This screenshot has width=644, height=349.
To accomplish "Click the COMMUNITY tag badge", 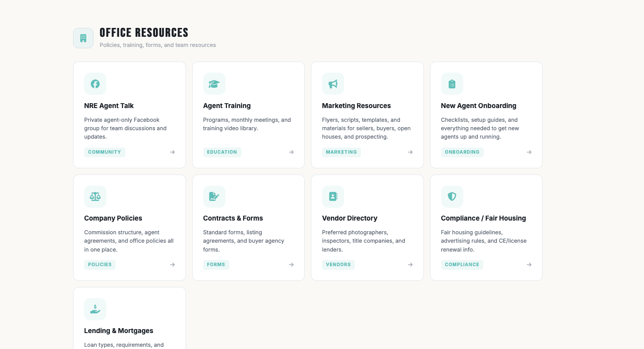I will (x=105, y=152).
